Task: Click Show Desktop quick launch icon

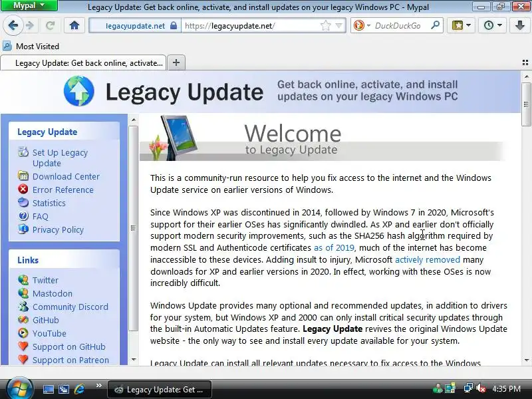Action: [x=48, y=389]
